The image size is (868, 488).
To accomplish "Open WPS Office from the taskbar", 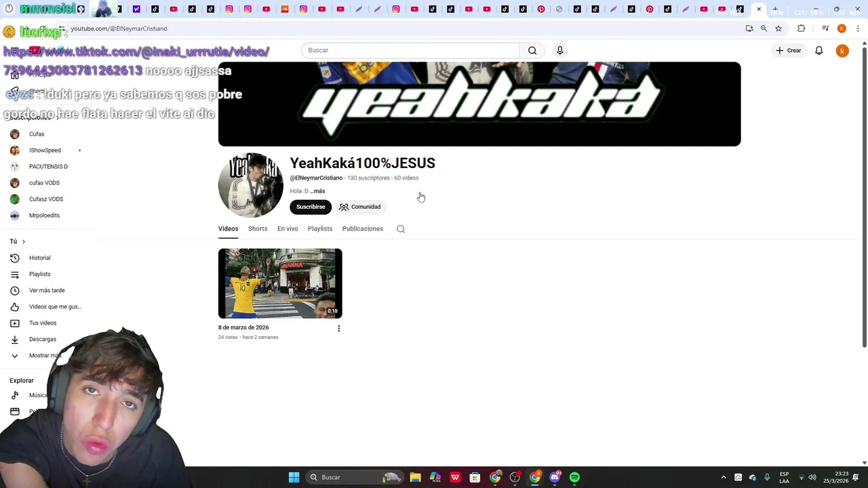I will coord(455,477).
